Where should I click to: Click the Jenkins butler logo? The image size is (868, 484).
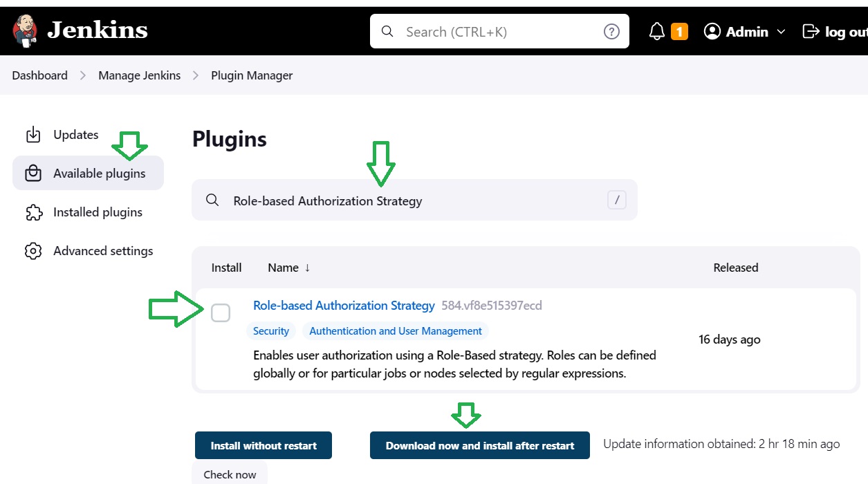(x=26, y=31)
